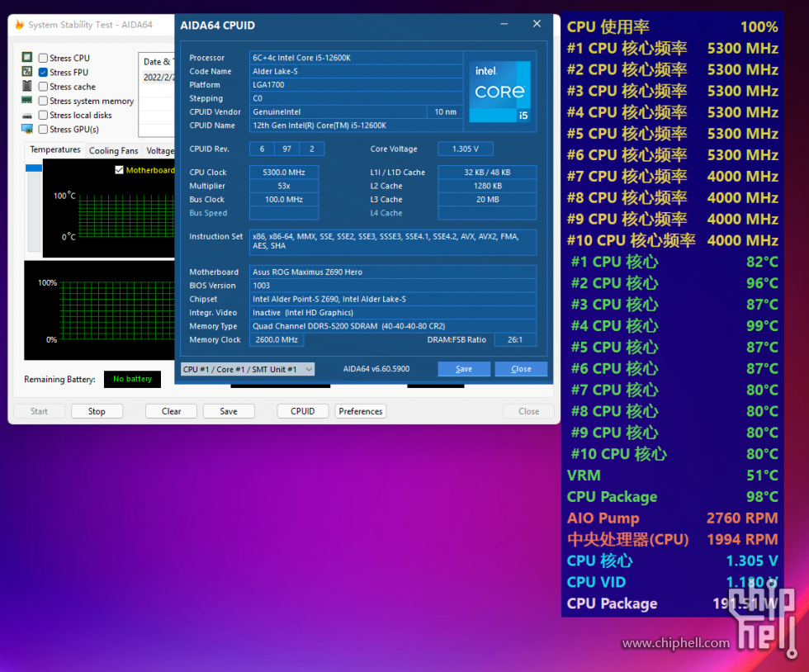Close the AIDA64 CPUID window with X

coord(537,24)
